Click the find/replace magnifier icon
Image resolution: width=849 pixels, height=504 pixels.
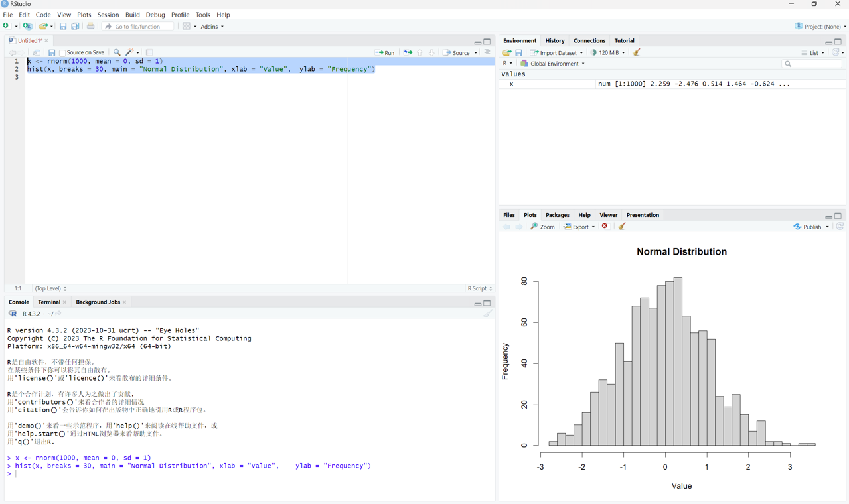pyautogui.click(x=117, y=52)
